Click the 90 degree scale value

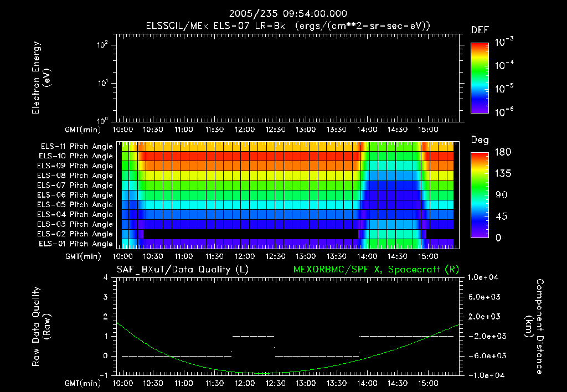[x=502, y=195]
